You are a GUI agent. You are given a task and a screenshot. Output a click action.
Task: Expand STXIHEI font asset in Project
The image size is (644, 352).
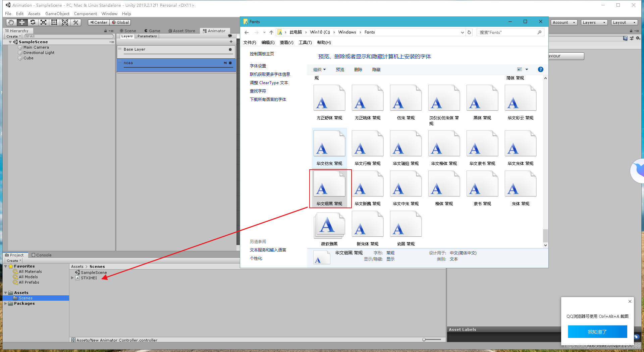72,278
